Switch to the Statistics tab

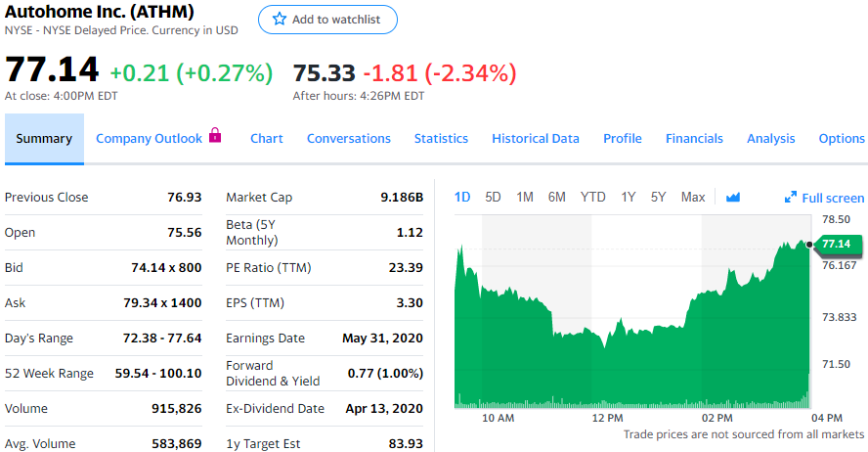coord(441,139)
